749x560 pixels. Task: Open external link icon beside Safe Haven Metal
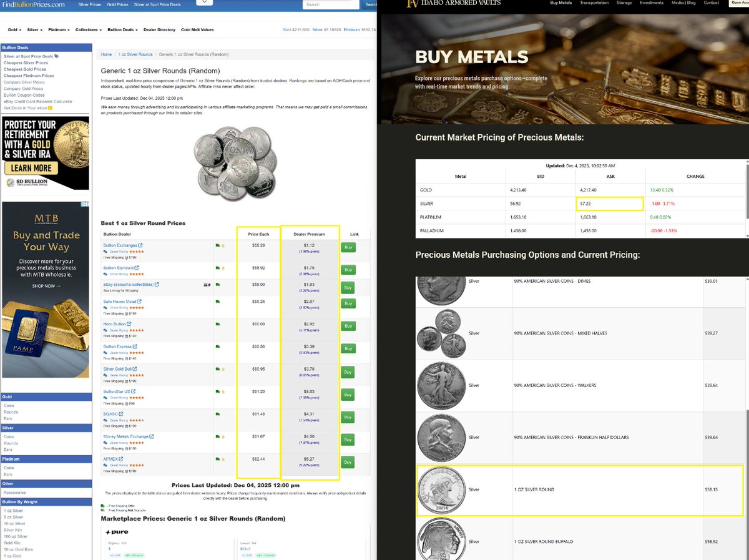(140, 302)
